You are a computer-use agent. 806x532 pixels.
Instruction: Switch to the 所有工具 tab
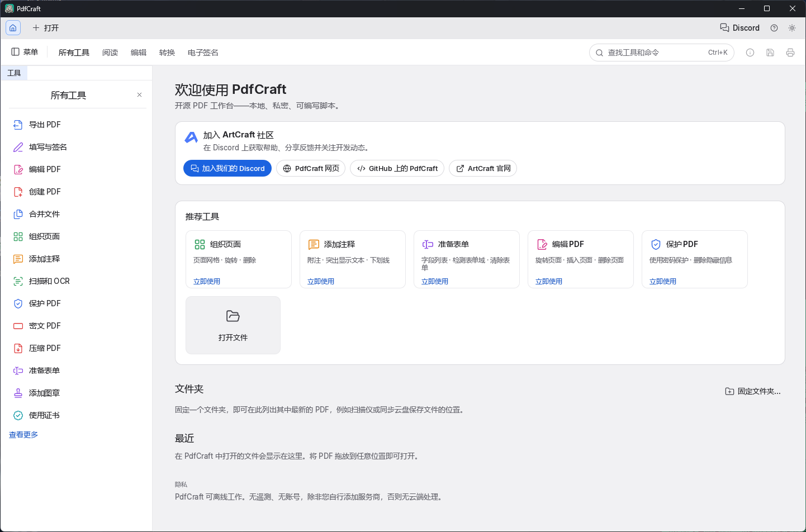tap(74, 53)
